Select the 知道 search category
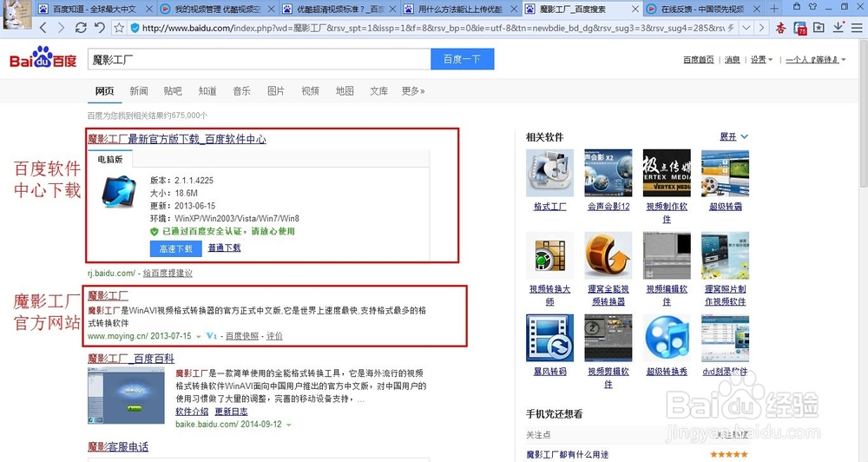Viewport: 868px width, 462px height. (x=207, y=91)
